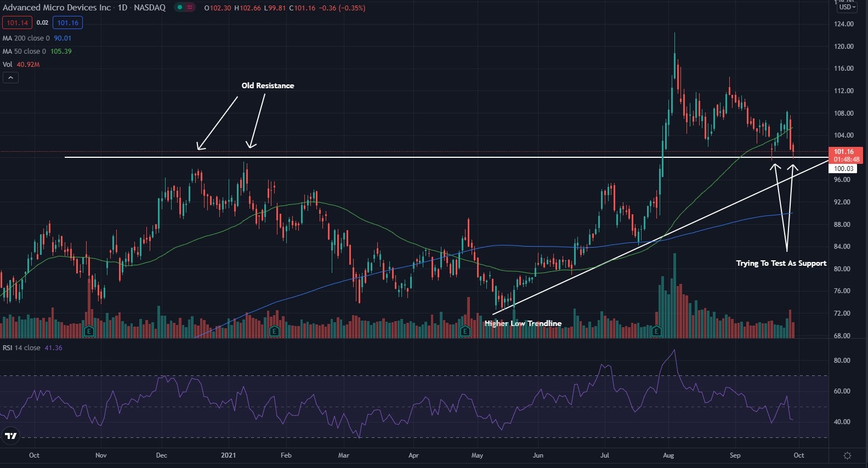Click the May label on time axis

(478, 455)
